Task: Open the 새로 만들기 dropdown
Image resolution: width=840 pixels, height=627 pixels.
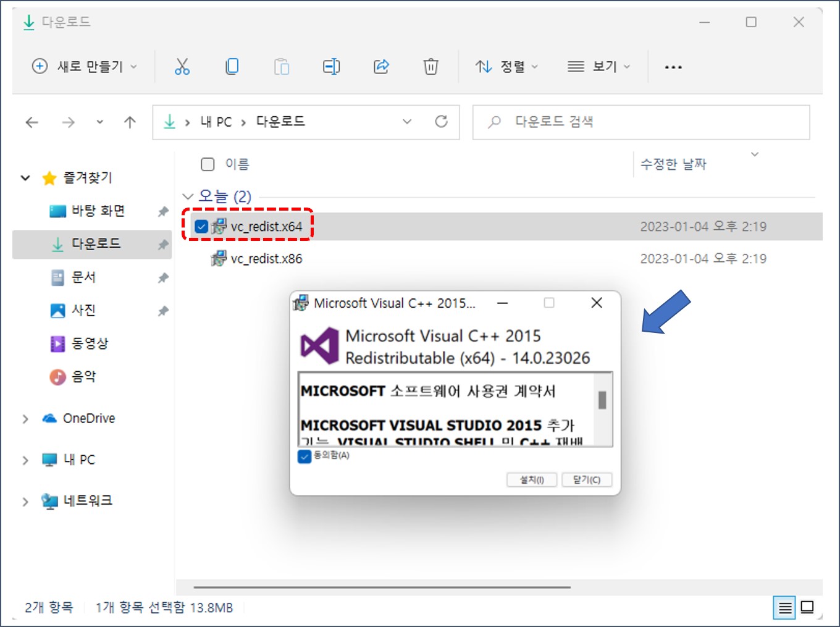Action: (x=85, y=66)
